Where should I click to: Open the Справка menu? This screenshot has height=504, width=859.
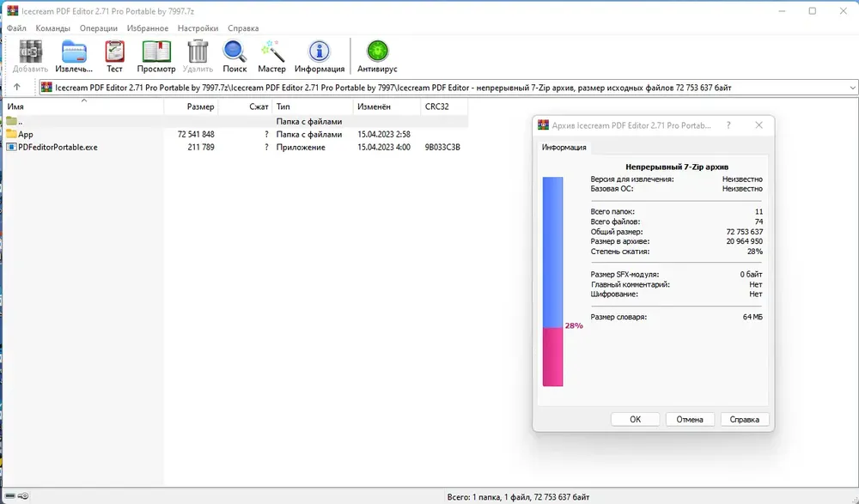pyautogui.click(x=243, y=28)
